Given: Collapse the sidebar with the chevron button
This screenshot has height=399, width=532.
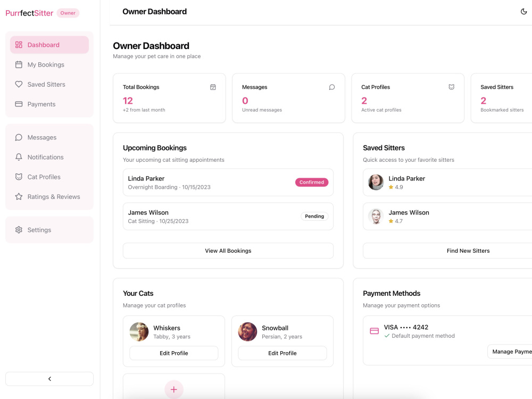Looking at the screenshot, I should point(49,379).
